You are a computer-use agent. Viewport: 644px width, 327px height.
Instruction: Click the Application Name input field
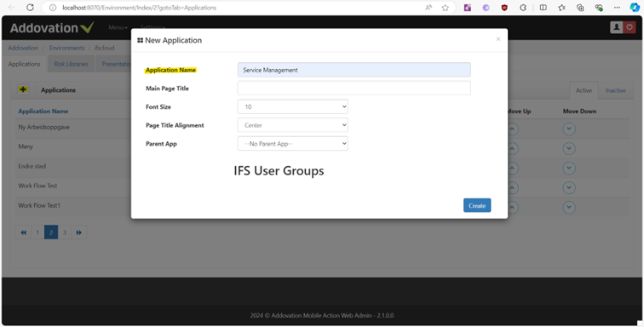[354, 70]
